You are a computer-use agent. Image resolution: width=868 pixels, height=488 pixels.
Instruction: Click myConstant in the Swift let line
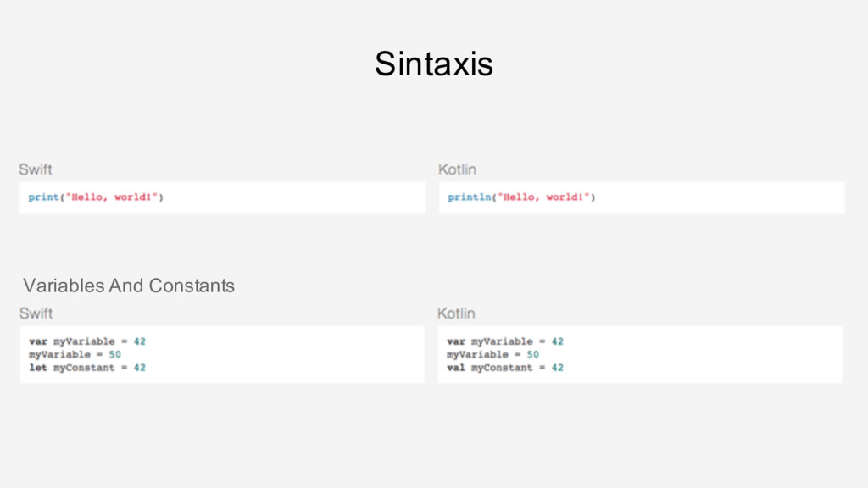tap(85, 368)
